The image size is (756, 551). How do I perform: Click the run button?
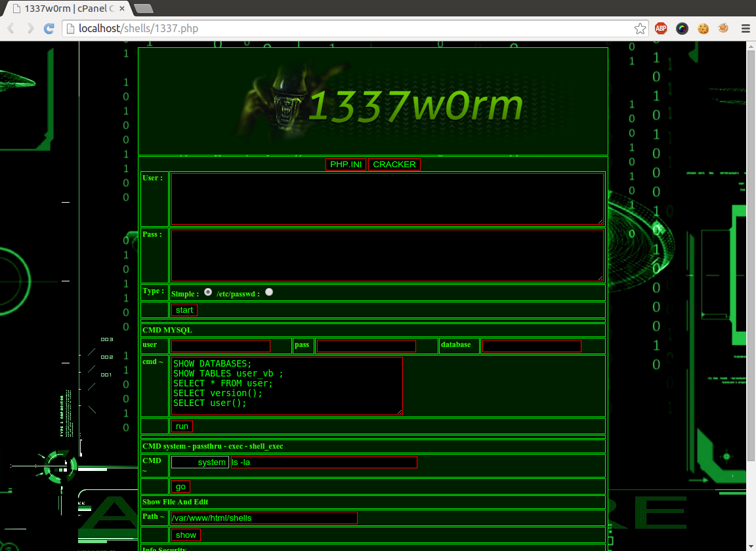(182, 426)
